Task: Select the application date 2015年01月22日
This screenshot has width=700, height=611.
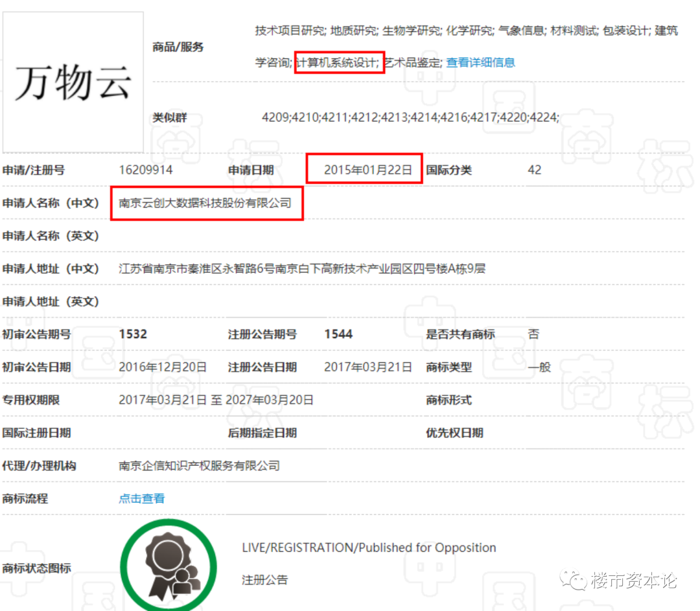Action: 368,170
